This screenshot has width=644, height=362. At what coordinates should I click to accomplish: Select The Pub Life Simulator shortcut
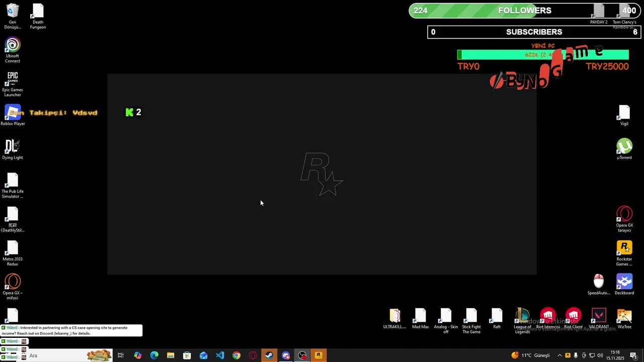pos(13,186)
